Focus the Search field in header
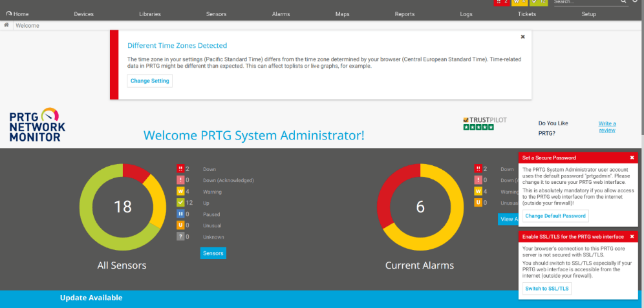The image size is (644, 308). pos(586,2)
